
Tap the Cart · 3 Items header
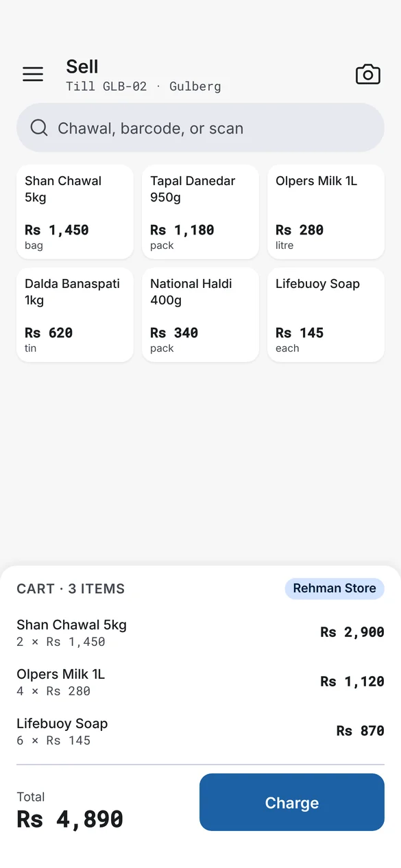(71, 588)
